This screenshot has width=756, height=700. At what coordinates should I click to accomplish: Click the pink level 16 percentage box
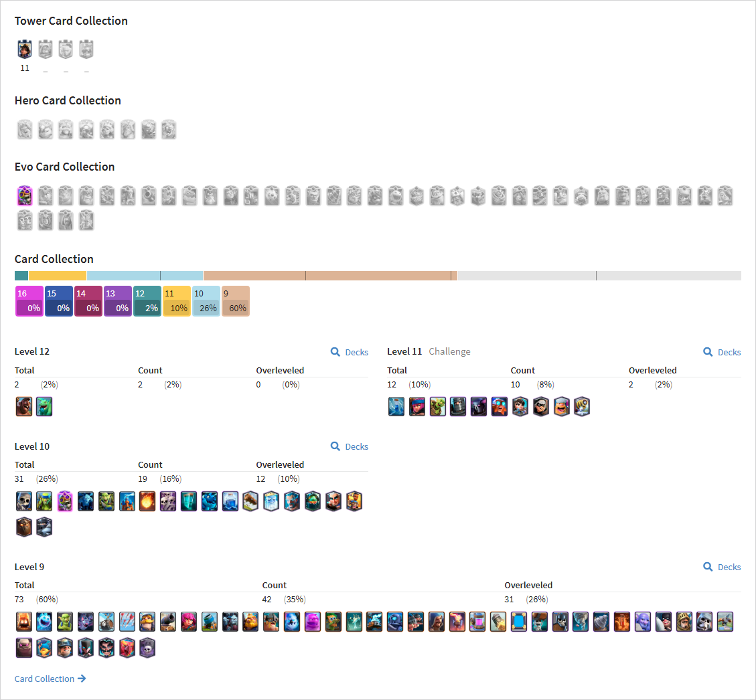pyautogui.click(x=29, y=301)
